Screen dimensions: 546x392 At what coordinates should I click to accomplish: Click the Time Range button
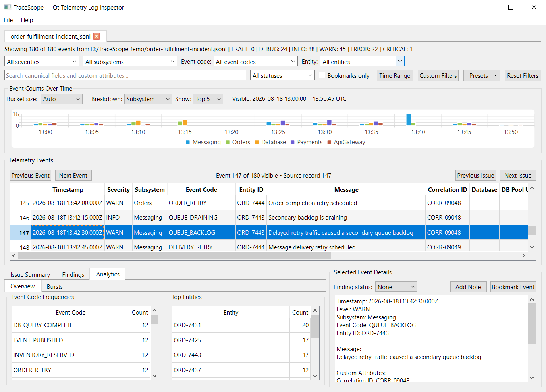coord(395,75)
